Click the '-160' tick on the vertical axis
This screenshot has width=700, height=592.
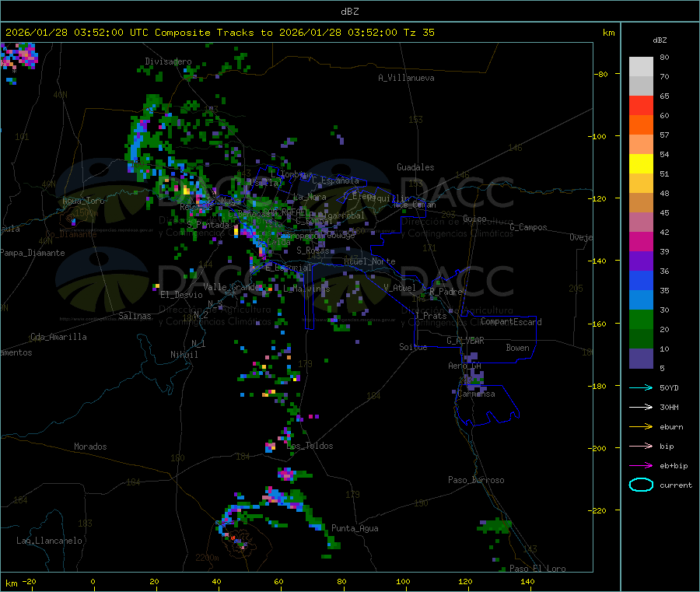pos(599,324)
